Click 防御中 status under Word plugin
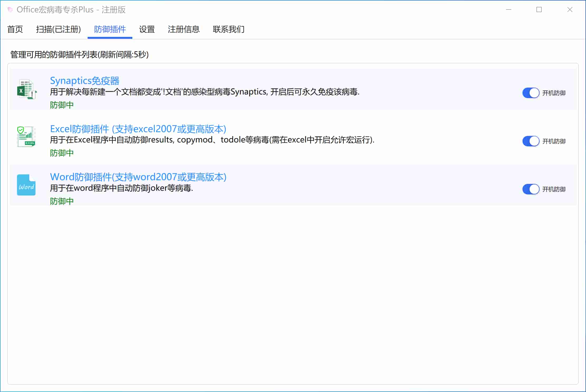Screen dimensions: 586x392 coord(62,201)
